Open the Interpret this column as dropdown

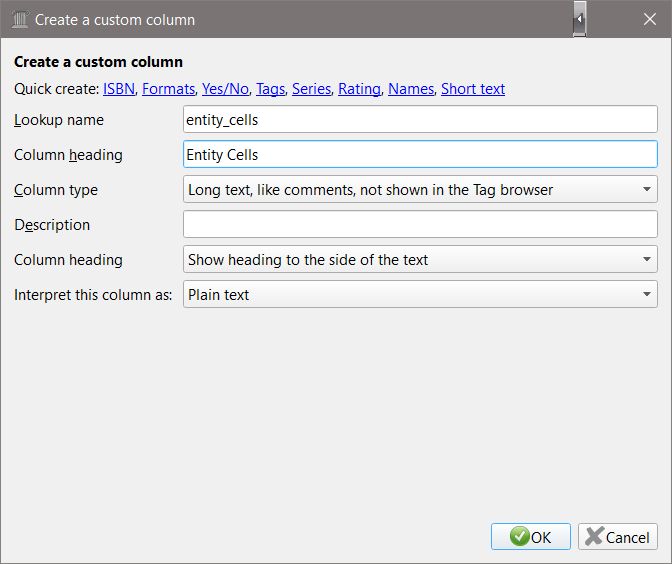point(420,295)
